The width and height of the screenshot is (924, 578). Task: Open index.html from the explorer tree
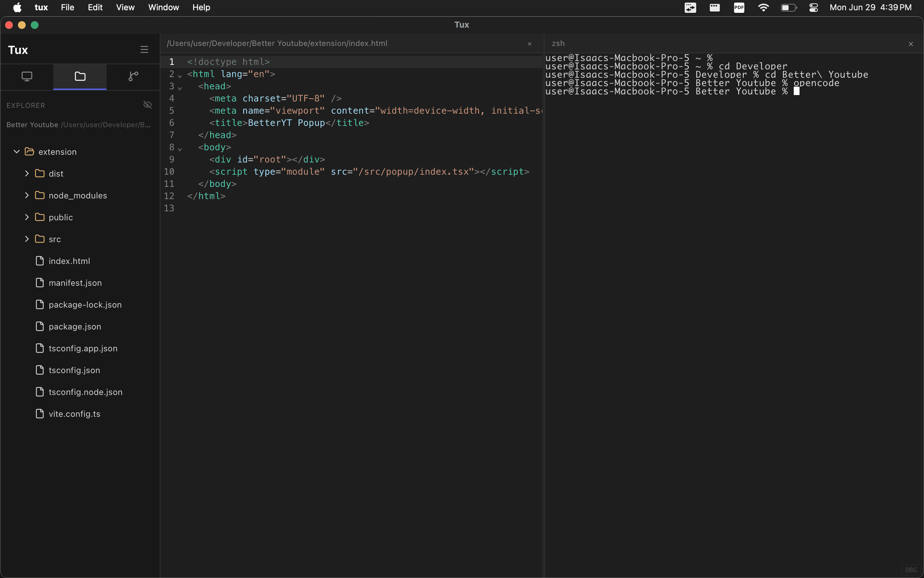tap(70, 261)
